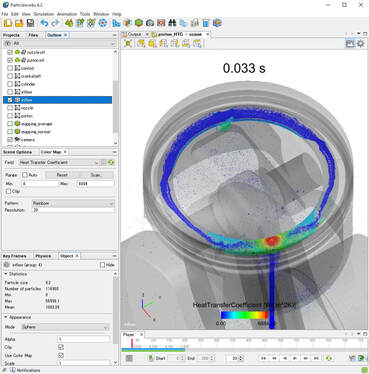369x374 pixels.
Task: Click the green status indicator at bottom right
Action: (364, 370)
